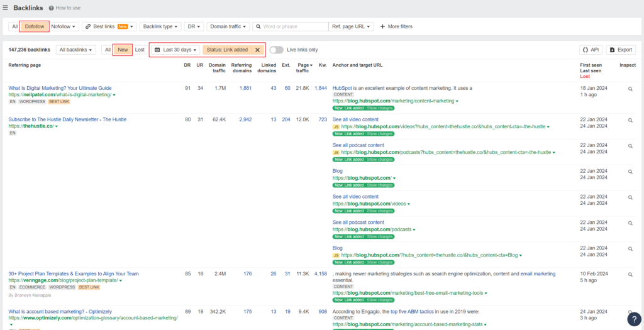Open the See all podcast content JS anchor

tap(358, 145)
